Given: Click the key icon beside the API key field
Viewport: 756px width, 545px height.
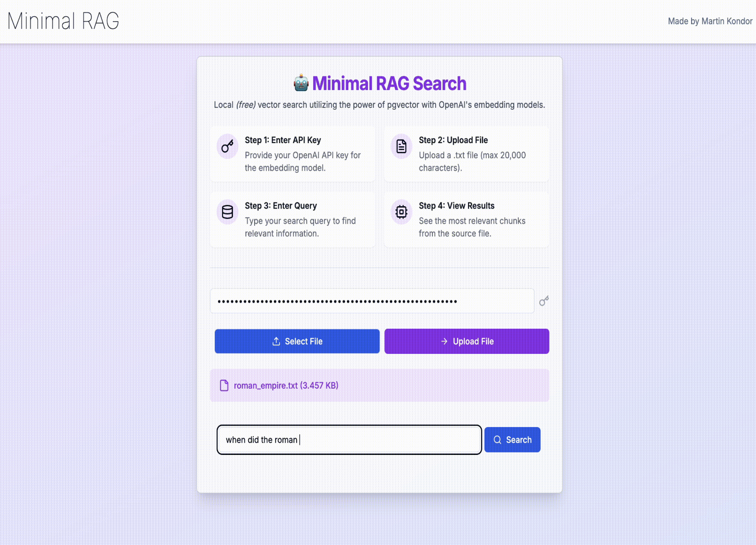Looking at the screenshot, I should (544, 301).
